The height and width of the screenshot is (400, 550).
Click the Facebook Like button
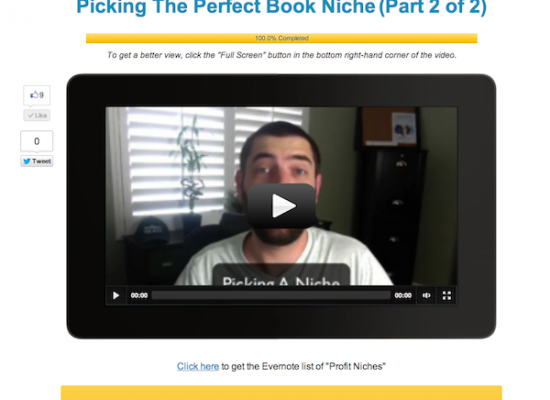coord(37,115)
